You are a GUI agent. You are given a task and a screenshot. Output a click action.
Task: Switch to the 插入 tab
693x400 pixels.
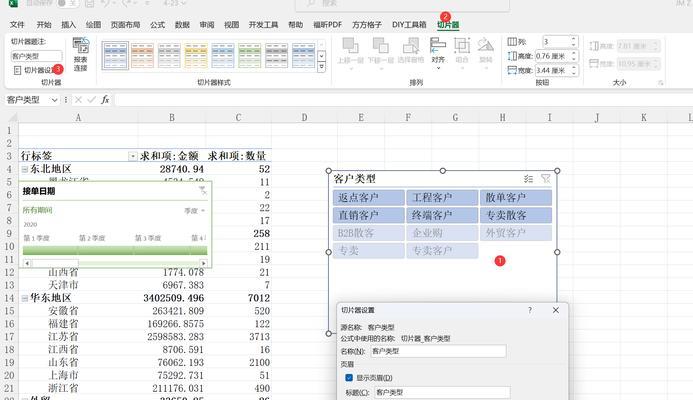(x=68, y=25)
